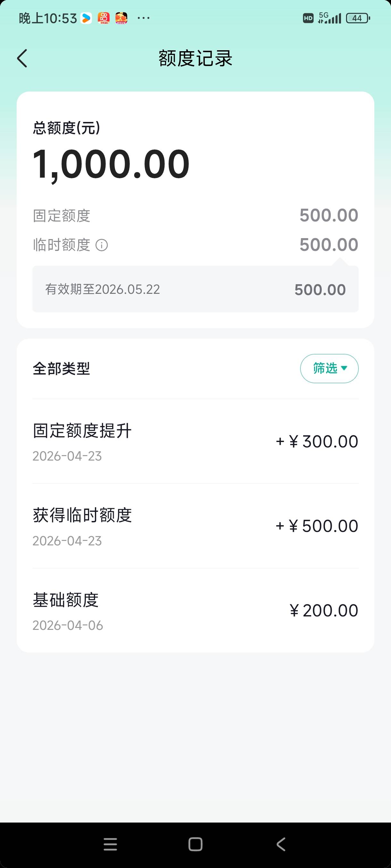
Task: Tap the Youku icon in status bar
Action: (86, 18)
